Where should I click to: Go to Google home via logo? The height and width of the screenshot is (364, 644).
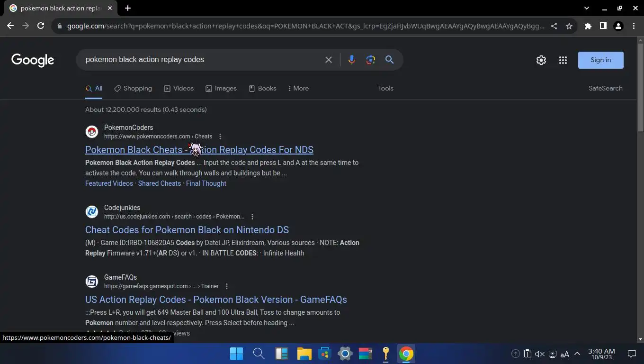(x=33, y=60)
